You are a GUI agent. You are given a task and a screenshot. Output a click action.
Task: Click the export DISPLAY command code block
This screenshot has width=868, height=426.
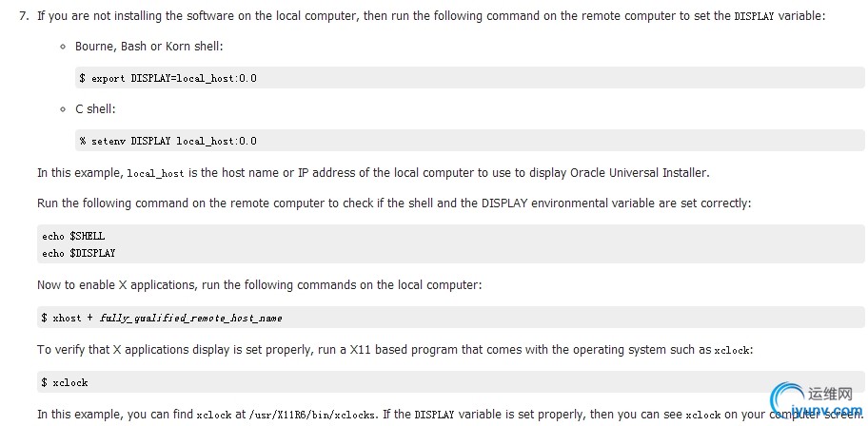168,78
